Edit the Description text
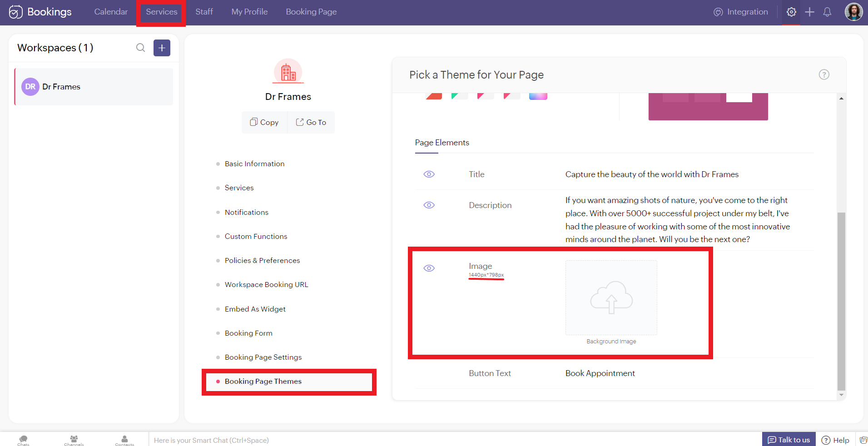This screenshot has width=868, height=446. pos(678,220)
